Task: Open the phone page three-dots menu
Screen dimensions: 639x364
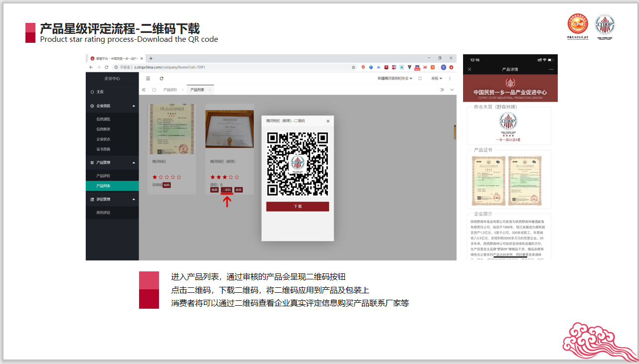Action: tap(551, 69)
